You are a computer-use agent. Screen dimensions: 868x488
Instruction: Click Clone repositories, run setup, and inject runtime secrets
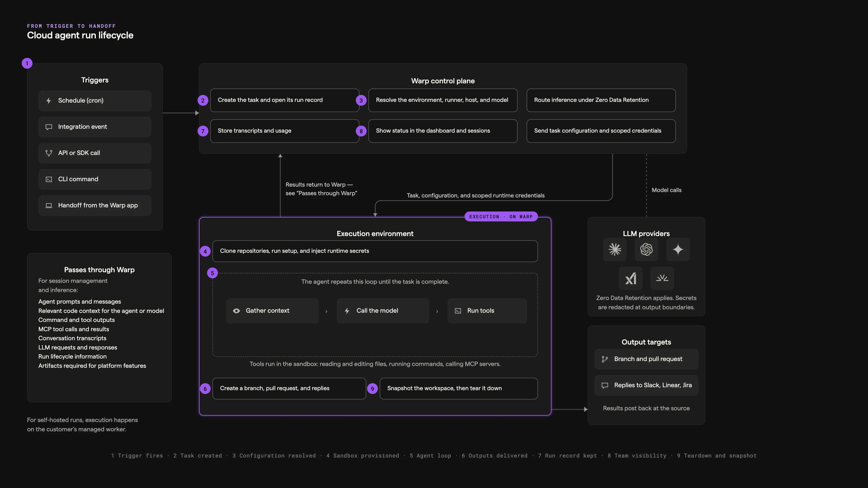click(375, 251)
